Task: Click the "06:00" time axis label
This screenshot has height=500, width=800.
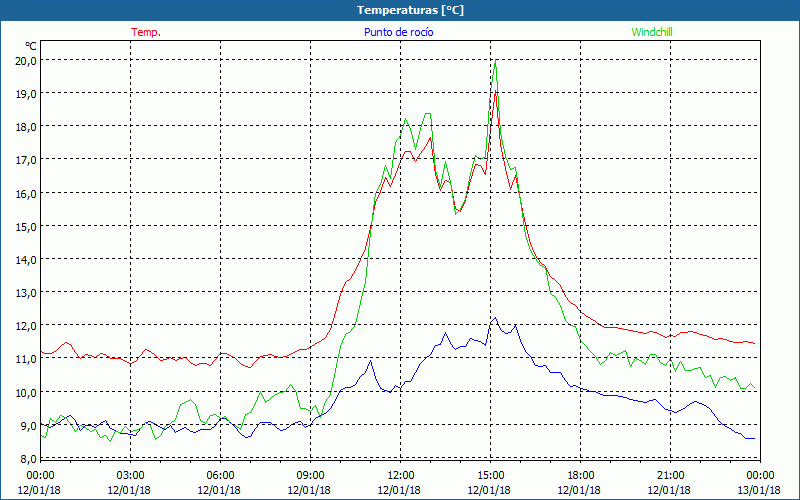Action: coord(220,476)
